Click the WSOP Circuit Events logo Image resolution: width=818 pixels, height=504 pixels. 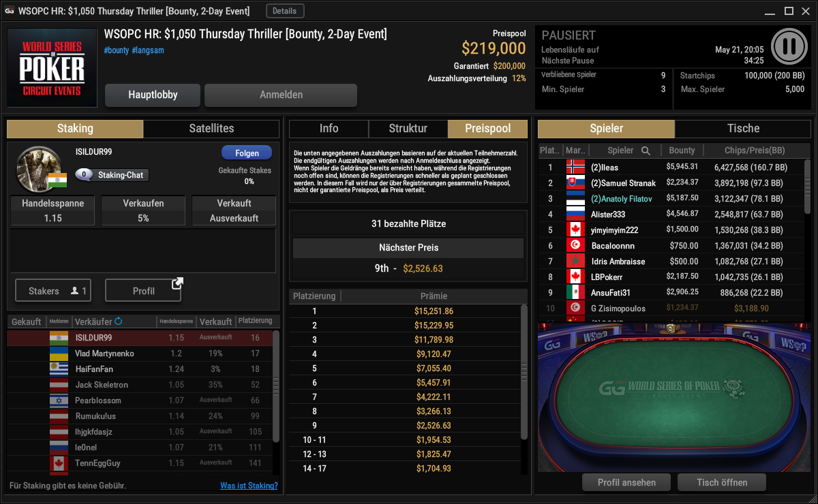52,66
